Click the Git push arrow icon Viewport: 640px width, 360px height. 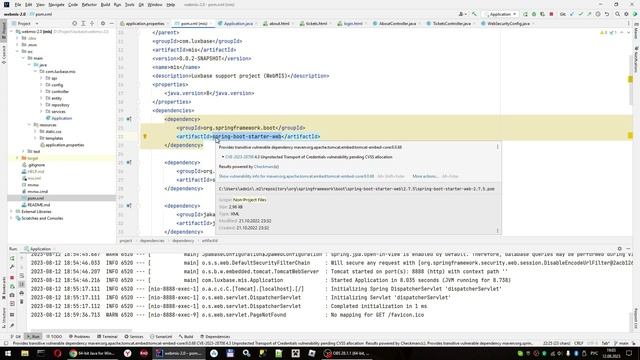click(589, 14)
